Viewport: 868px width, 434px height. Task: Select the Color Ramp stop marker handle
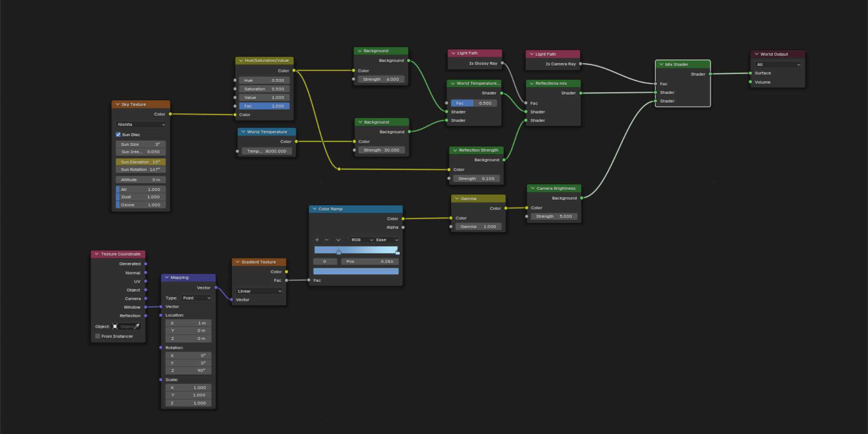[339, 251]
